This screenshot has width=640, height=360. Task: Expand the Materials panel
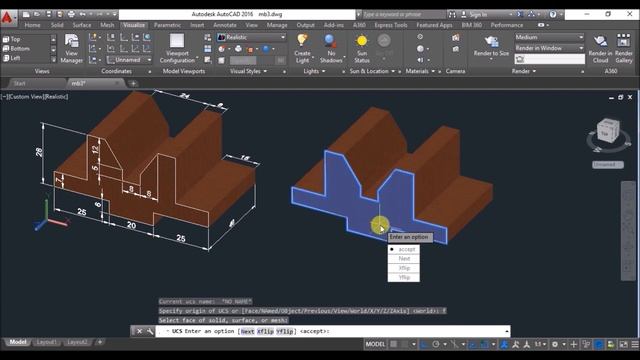[420, 71]
